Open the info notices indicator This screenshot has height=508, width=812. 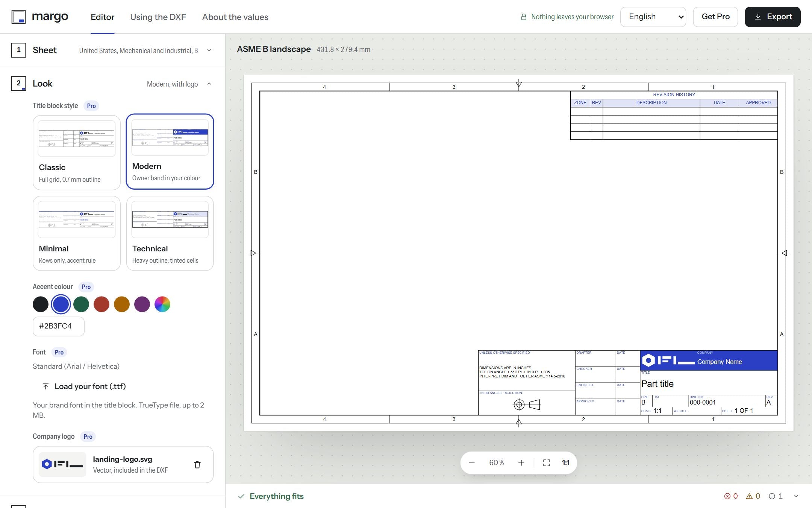(776, 496)
